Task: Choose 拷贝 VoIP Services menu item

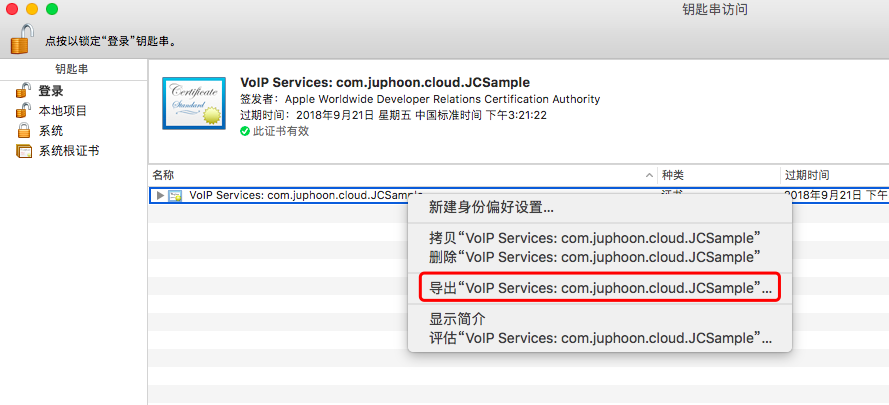Action: 600,237
